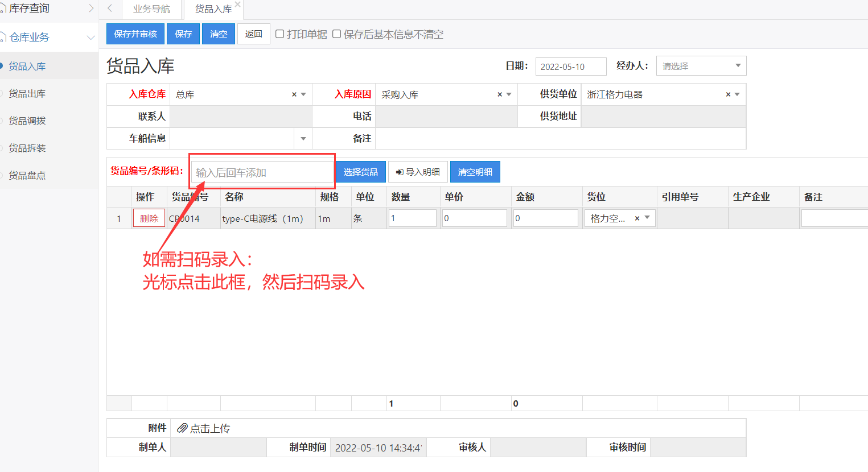Click the 货品编号/条形码 input field
Image resolution: width=868 pixels, height=472 pixels.
[x=262, y=172]
